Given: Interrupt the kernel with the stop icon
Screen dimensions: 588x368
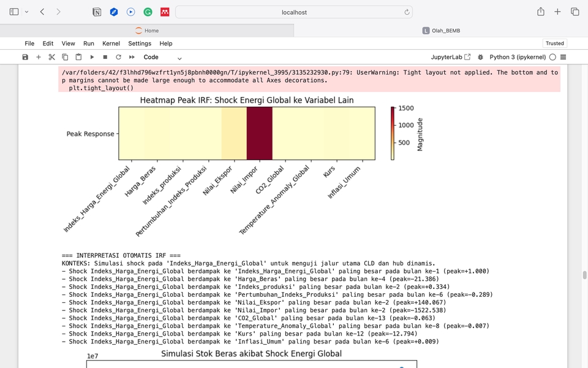Looking at the screenshot, I should pos(105,57).
